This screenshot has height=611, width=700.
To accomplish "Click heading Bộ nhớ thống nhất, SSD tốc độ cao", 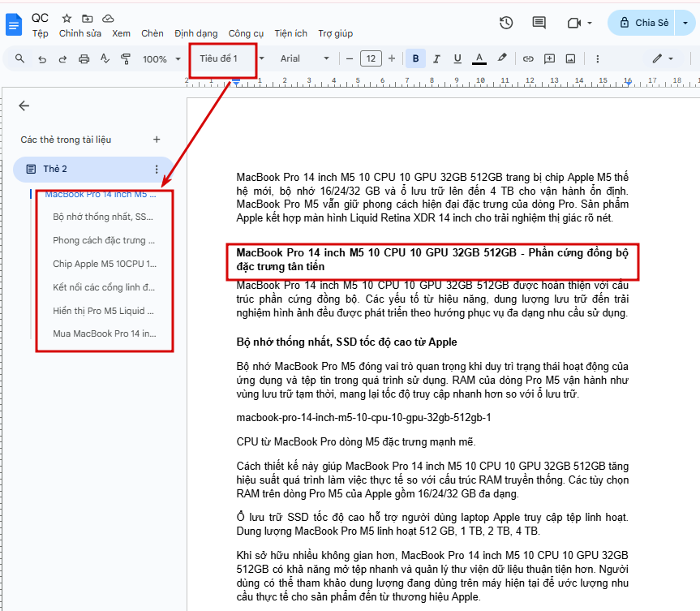I will [x=346, y=342].
